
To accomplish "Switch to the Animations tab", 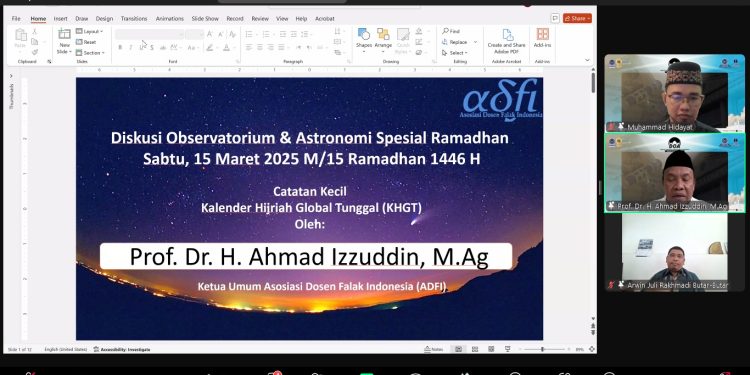I will click(x=170, y=19).
